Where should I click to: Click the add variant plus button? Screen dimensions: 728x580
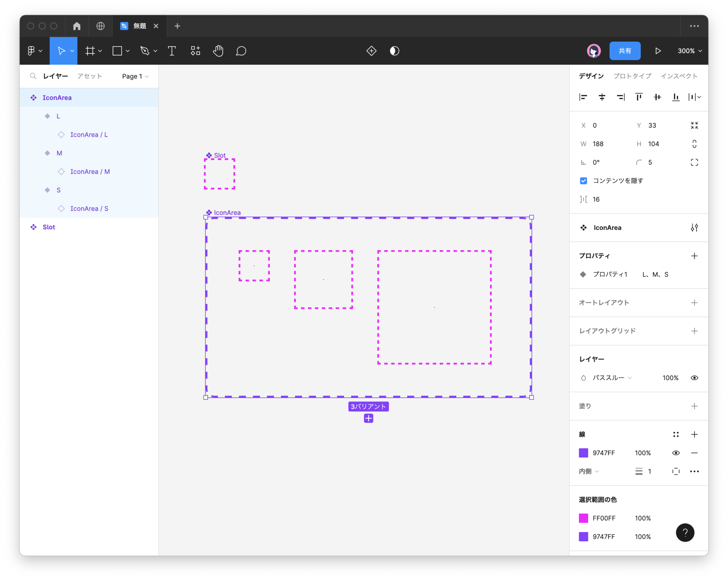coord(369,418)
